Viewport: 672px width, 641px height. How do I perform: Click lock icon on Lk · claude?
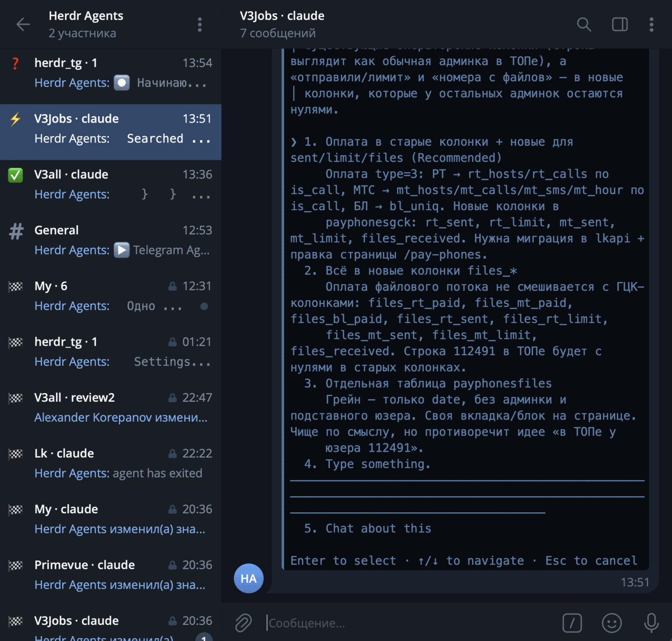172,453
